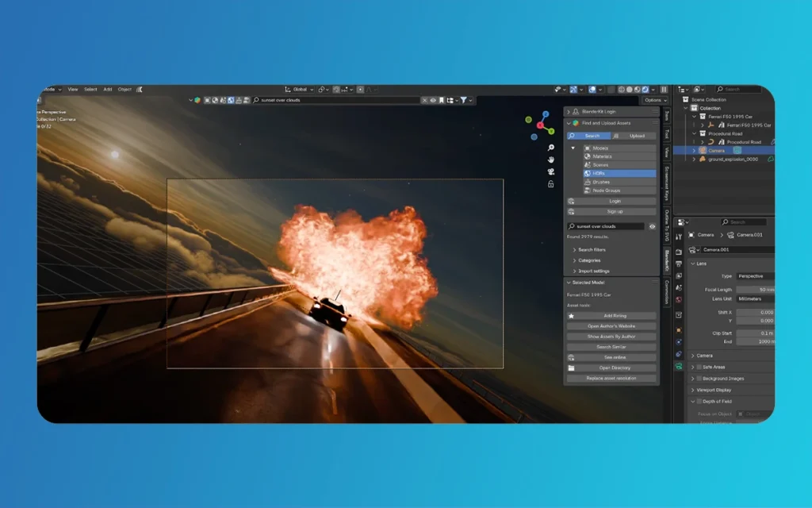Viewport: 812px width, 508px height.
Task: Click Replace asset resolution button
Action: click(x=611, y=379)
